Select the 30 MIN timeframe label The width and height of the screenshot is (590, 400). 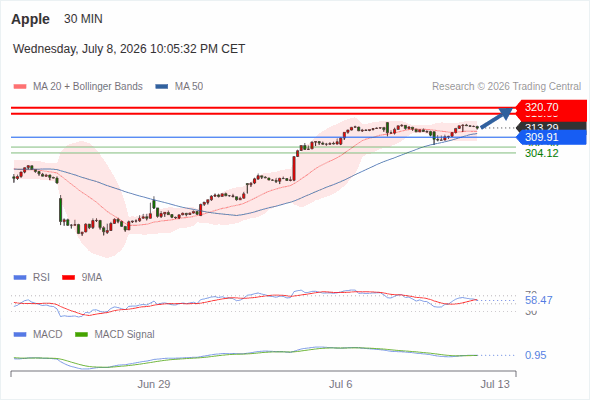coord(83,19)
